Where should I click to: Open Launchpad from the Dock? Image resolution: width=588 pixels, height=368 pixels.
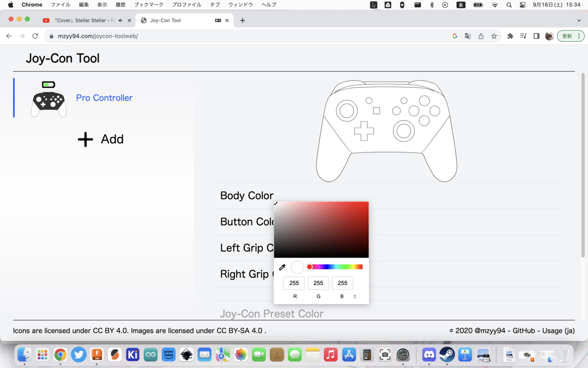point(43,354)
